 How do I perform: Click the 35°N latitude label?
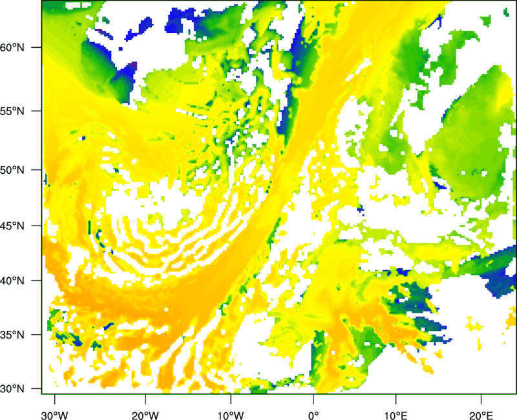12,335
